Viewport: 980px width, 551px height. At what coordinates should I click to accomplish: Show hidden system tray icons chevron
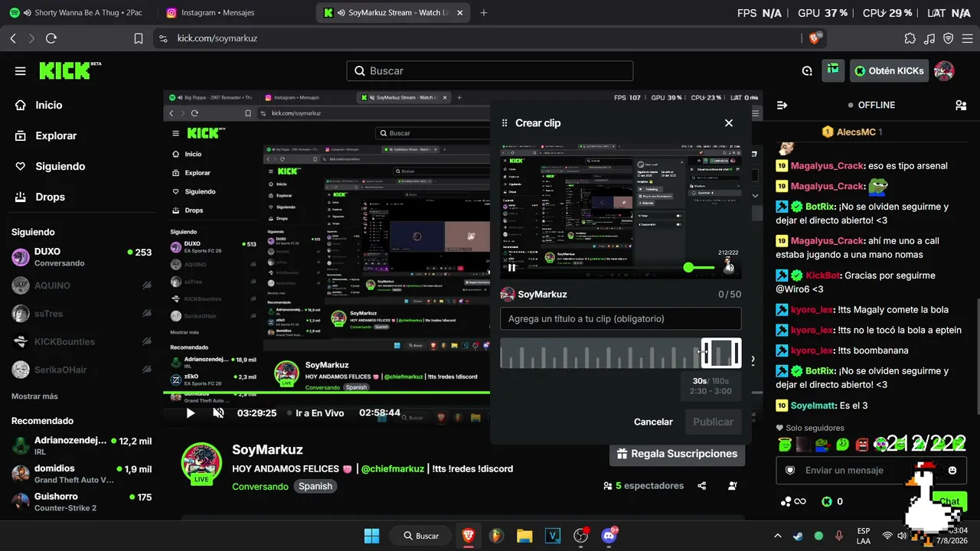point(778,536)
